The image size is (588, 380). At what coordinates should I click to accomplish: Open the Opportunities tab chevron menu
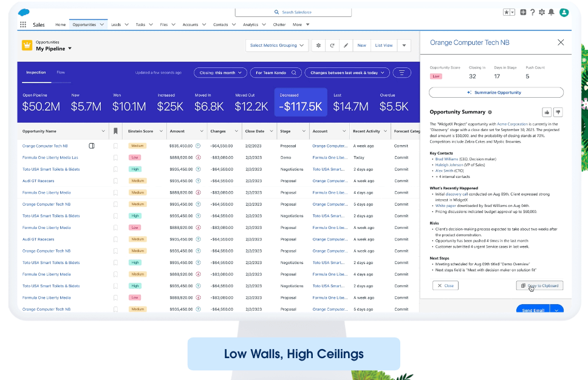(101, 24)
